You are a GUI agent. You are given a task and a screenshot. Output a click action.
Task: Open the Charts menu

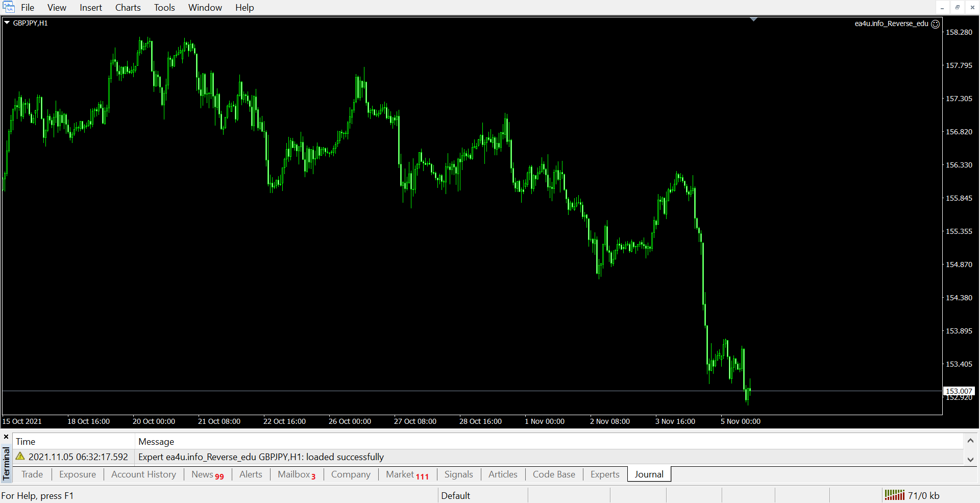128,8
